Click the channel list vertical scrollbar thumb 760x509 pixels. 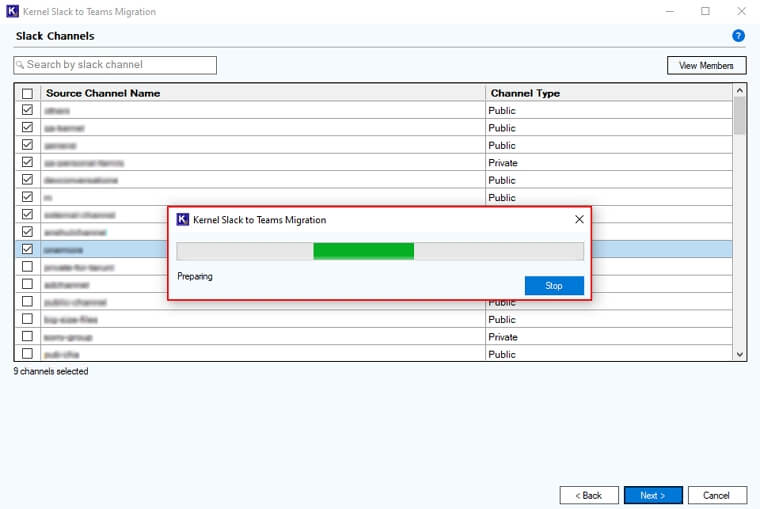pyautogui.click(x=740, y=115)
